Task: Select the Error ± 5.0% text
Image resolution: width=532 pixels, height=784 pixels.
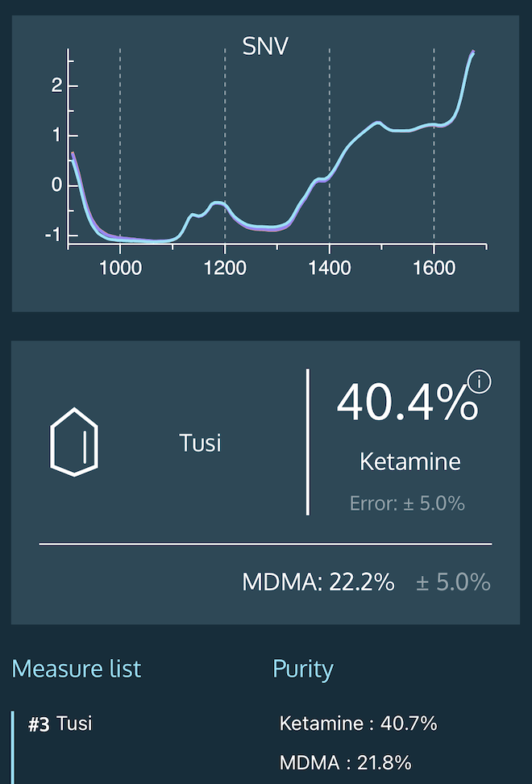Action: 407,503
